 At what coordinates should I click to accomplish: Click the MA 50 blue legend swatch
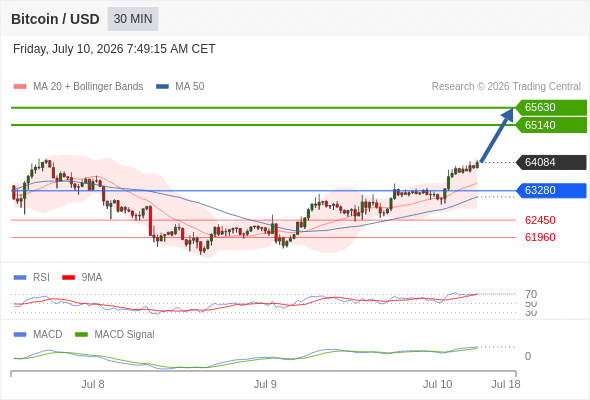point(162,87)
